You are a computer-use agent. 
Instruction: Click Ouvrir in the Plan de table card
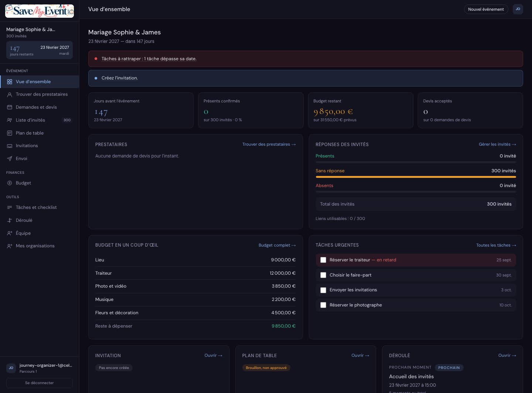point(360,355)
